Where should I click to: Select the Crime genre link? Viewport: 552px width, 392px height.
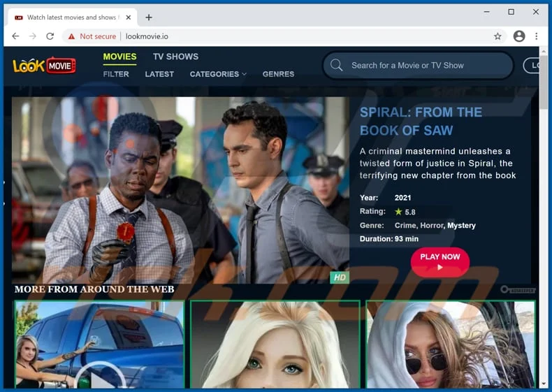click(x=405, y=226)
